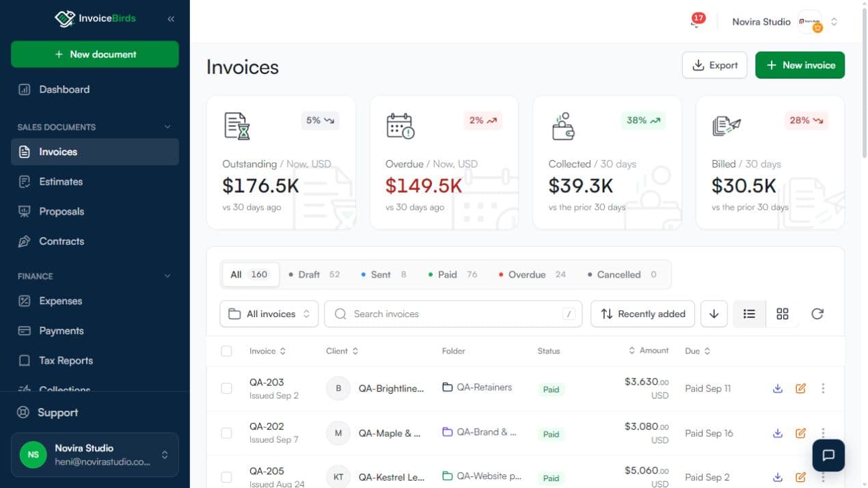
Task: Download invoice QA-205
Action: [777, 477]
